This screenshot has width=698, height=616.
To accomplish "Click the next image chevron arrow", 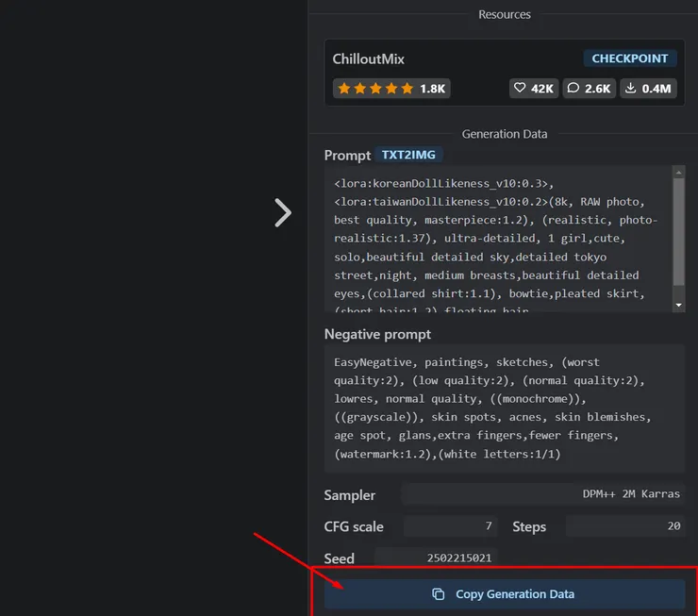I will [283, 213].
